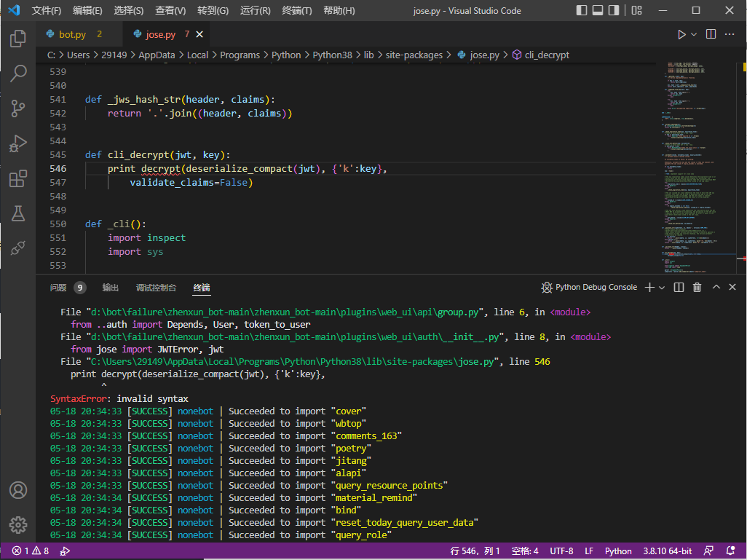The height and width of the screenshot is (560, 747).
Task: Expand the editor more actions ellipsis
Action: pyautogui.click(x=729, y=33)
